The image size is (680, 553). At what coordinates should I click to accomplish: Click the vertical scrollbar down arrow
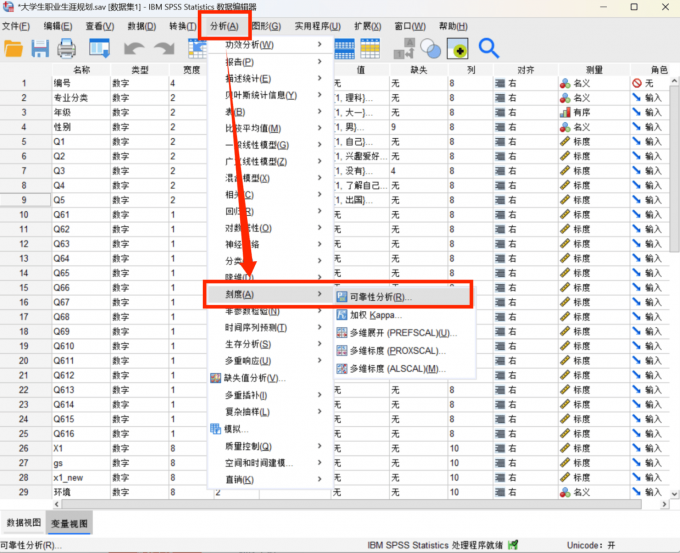674,494
